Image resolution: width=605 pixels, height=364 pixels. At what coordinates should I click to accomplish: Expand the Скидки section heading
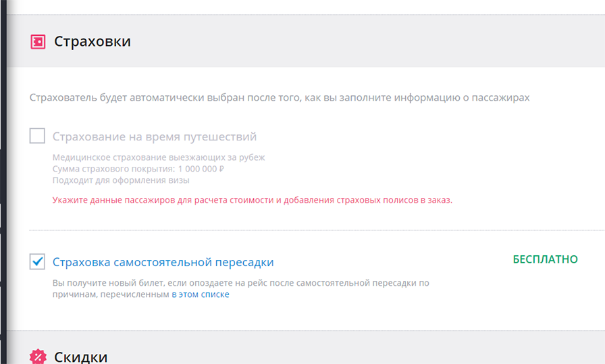[80, 357]
